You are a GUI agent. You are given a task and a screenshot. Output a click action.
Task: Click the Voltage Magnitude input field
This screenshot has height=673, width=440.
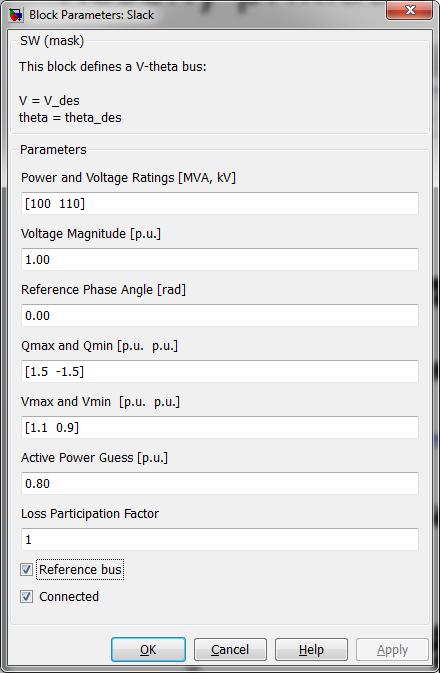[x=220, y=259]
